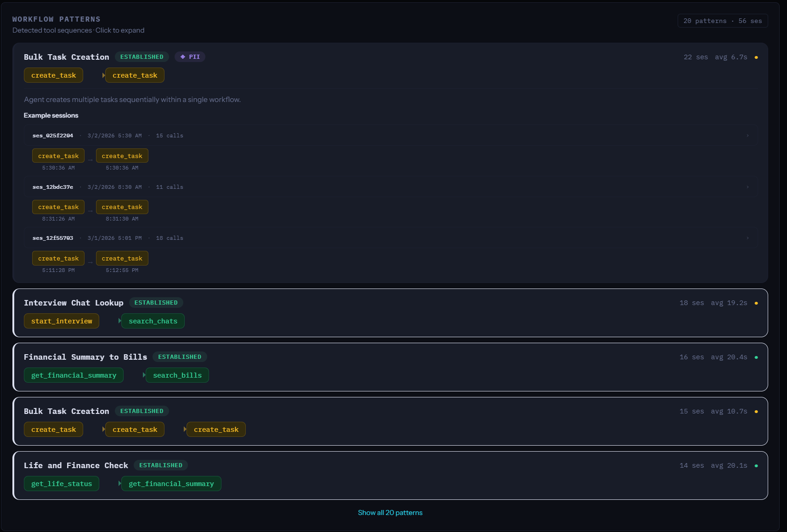Select the first create_task chip in Bulk Task Creation
787x532 pixels.
pos(53,75)
